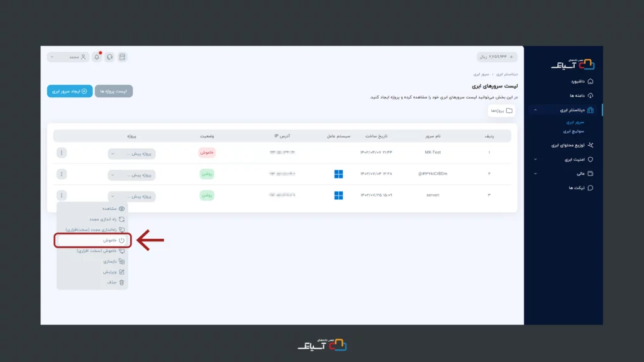
Task: Open three-dot menu for MK-Test row
Action: [62, 153]
